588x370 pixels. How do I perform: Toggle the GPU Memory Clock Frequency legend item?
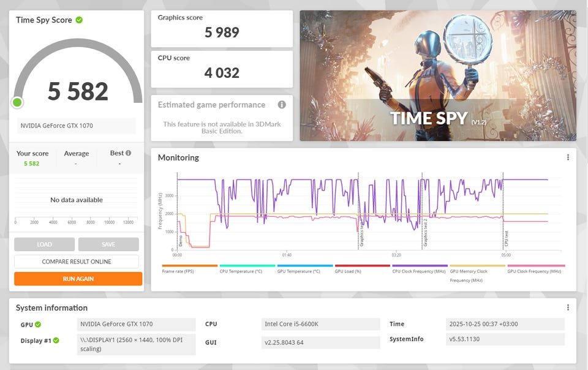click(x=477, y=274)
